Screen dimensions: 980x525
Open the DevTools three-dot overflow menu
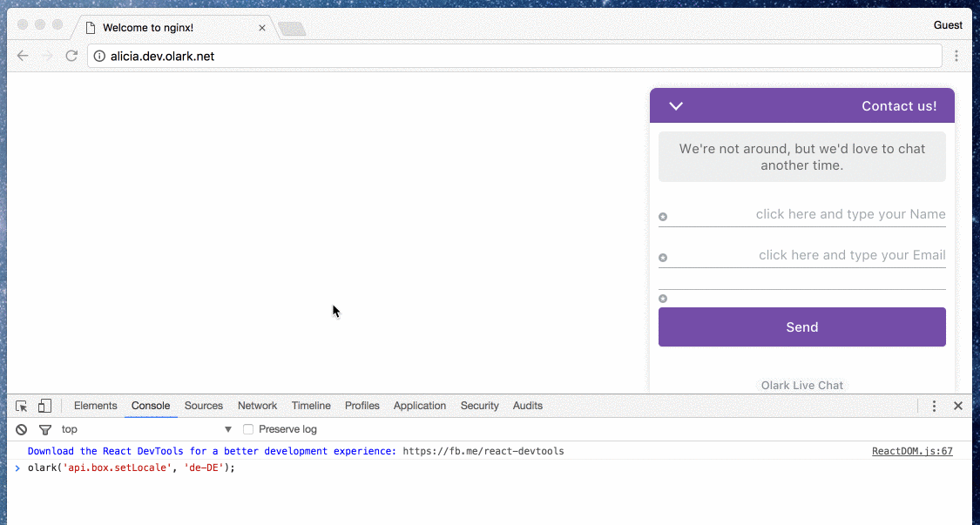tap(934, 405)
